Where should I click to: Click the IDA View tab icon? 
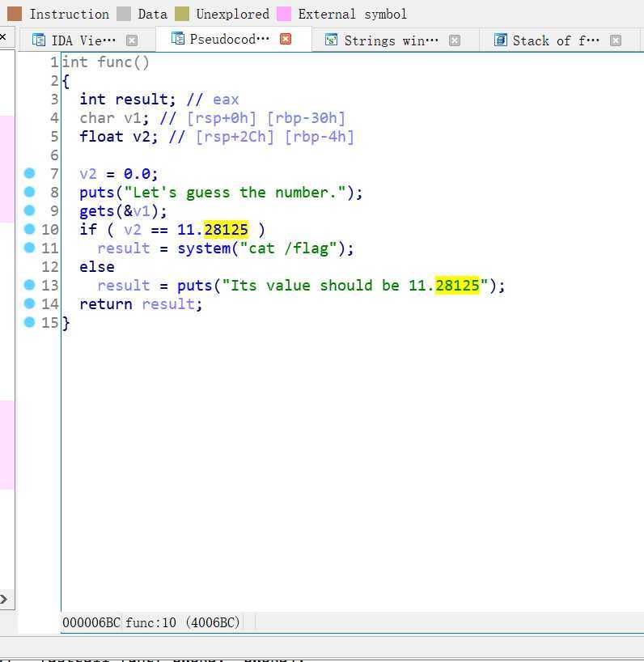[x=39, y=40]
